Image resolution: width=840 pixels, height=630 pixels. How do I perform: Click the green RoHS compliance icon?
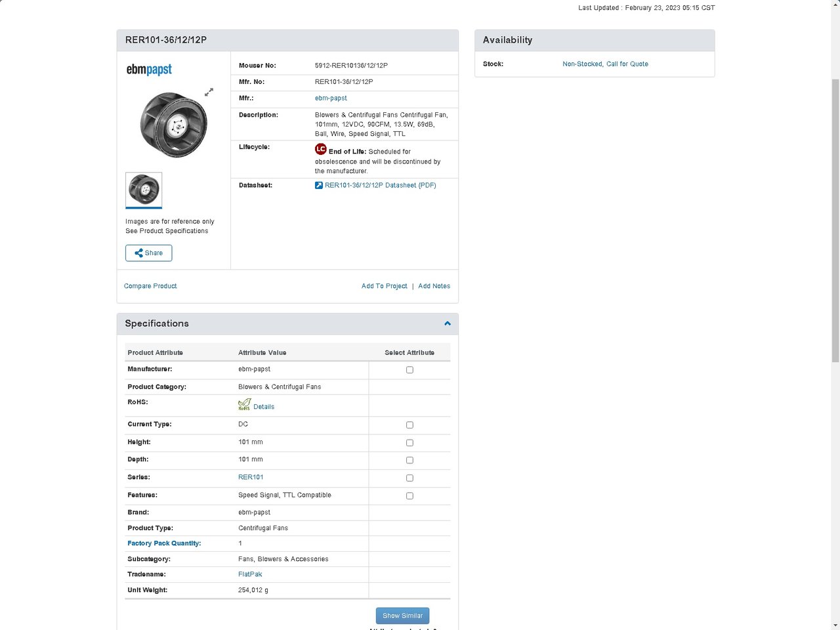(x=244, y=406)
